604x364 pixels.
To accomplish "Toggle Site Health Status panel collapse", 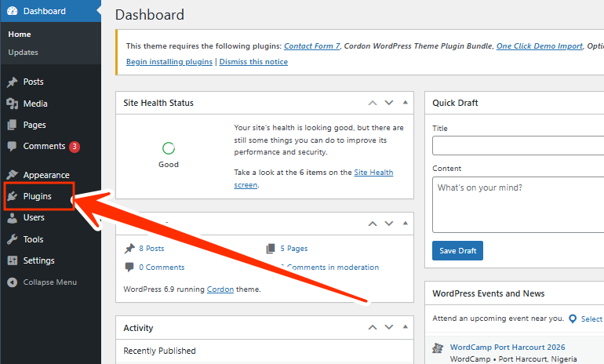I will click(406, 103).
